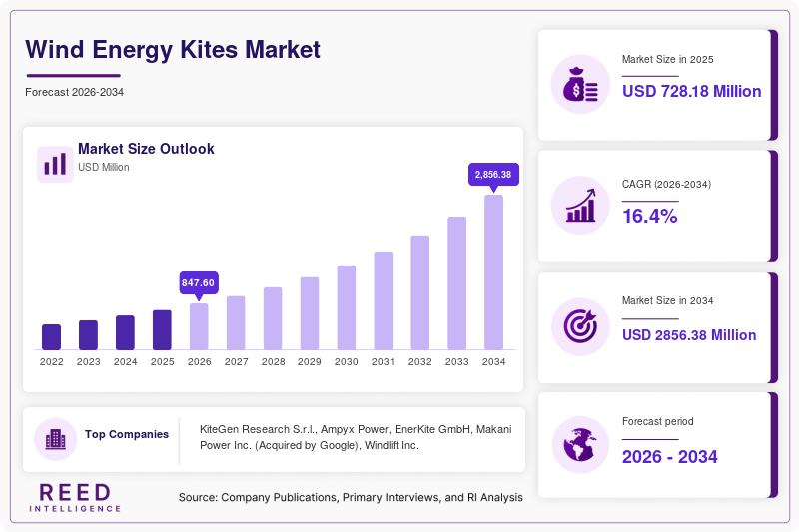
Task: Click the target icon for Market Size 2034
Action: point(580,326)
